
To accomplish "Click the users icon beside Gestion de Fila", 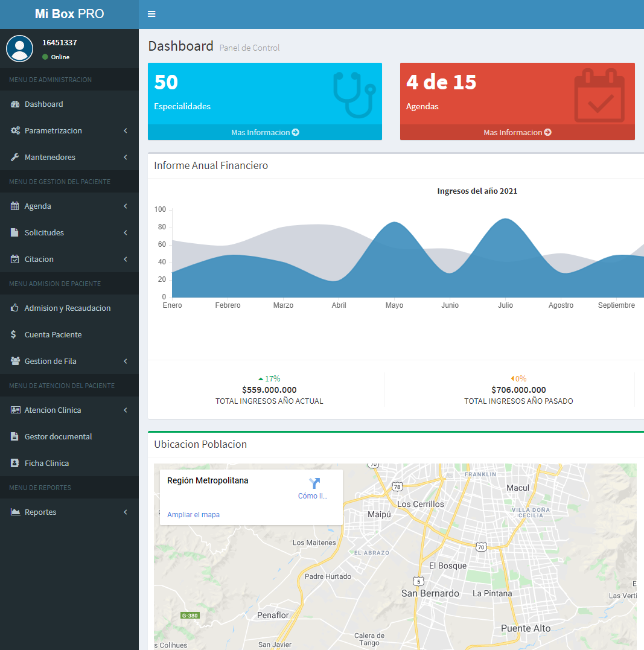I will click(x=13, y=361).
